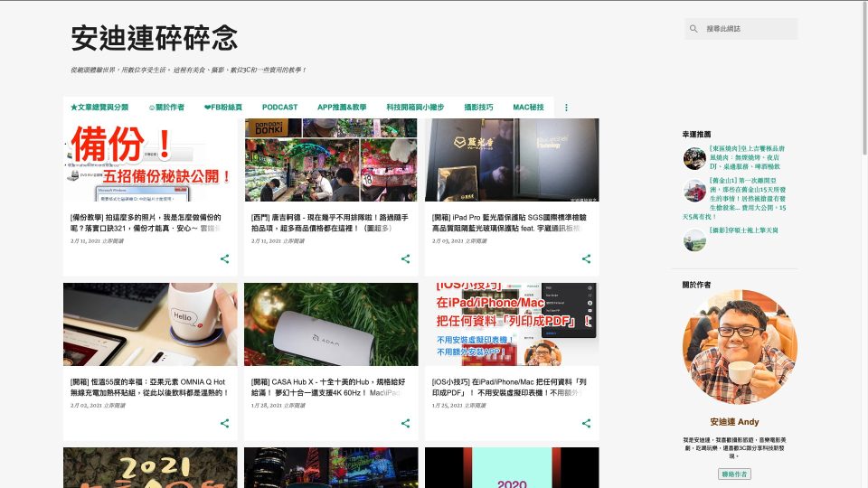Click the 1月 25, 2021 date
Screen dimensions: 868x488
(x=447, y=406)
